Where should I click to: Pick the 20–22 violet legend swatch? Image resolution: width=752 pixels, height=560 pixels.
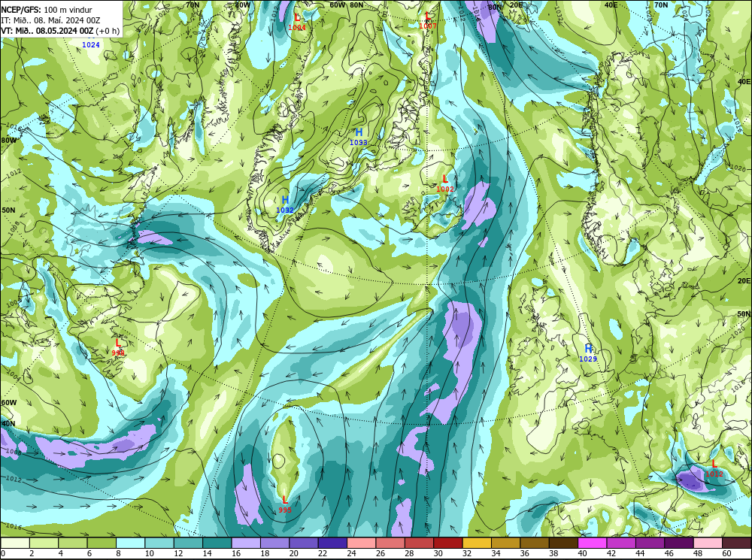(x=304, y=543)
